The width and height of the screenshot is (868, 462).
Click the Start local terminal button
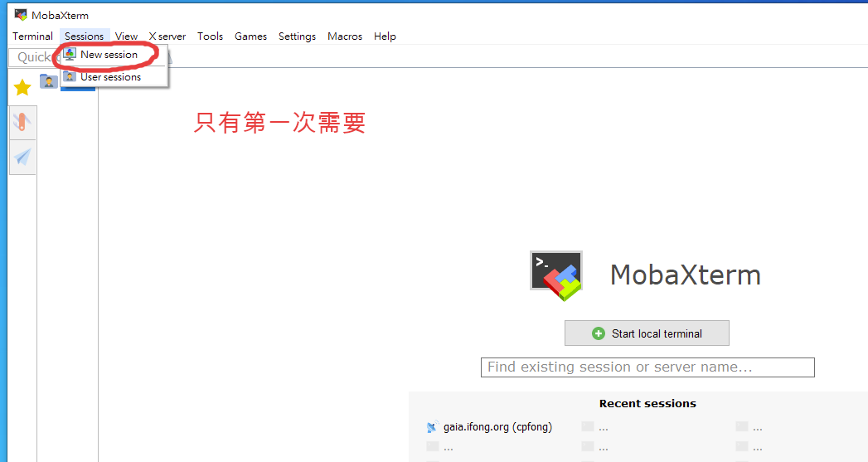(x=647, y=333)
